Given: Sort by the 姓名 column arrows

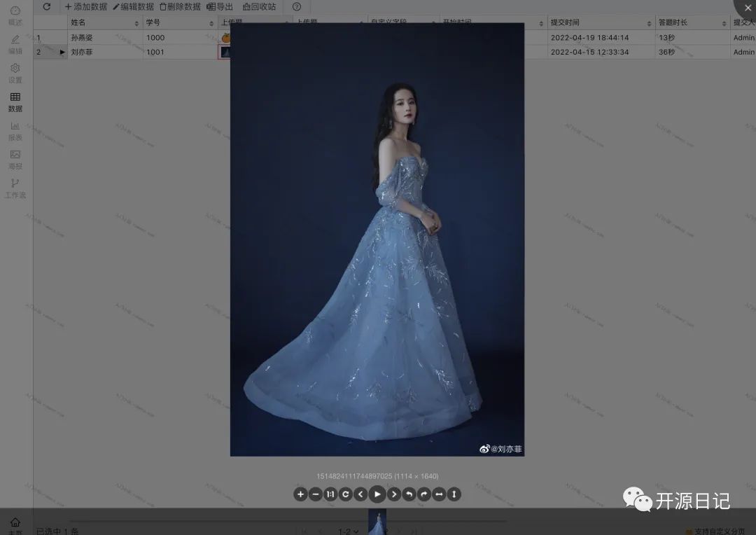Looking at the screenshot, I should (x=136, y=23).
